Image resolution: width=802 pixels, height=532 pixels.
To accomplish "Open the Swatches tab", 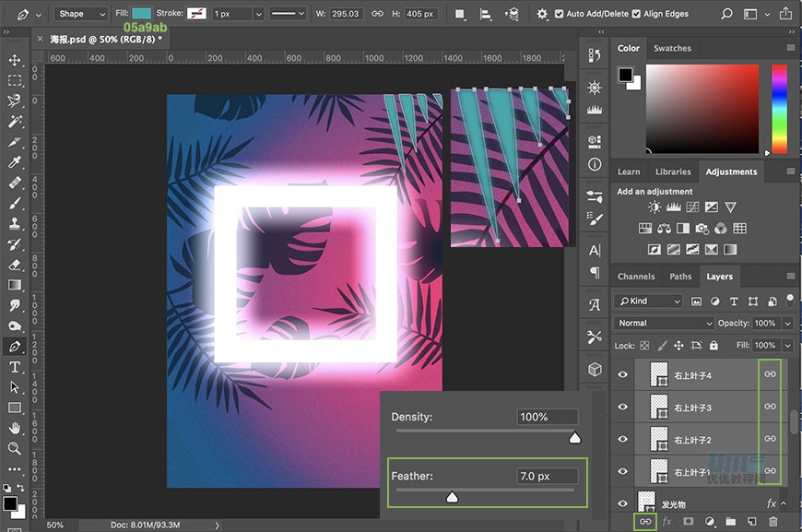I will [673, 48].
